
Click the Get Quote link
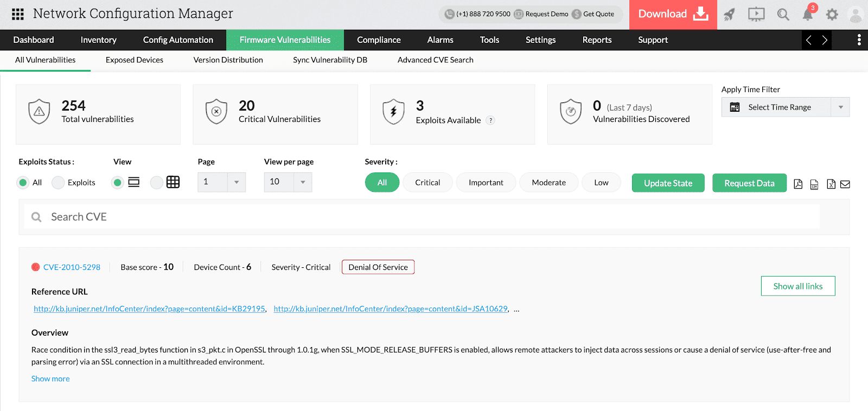(593, 14)
